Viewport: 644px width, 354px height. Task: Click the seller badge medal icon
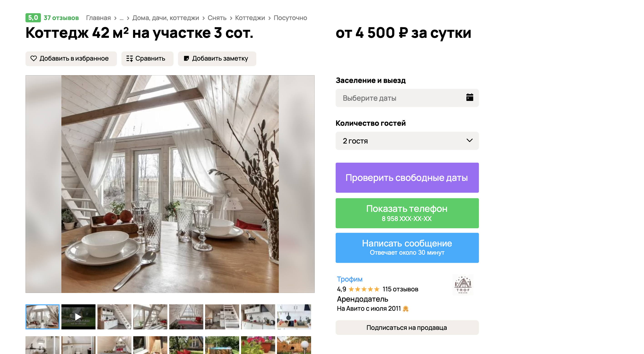[x=405, y=309]
